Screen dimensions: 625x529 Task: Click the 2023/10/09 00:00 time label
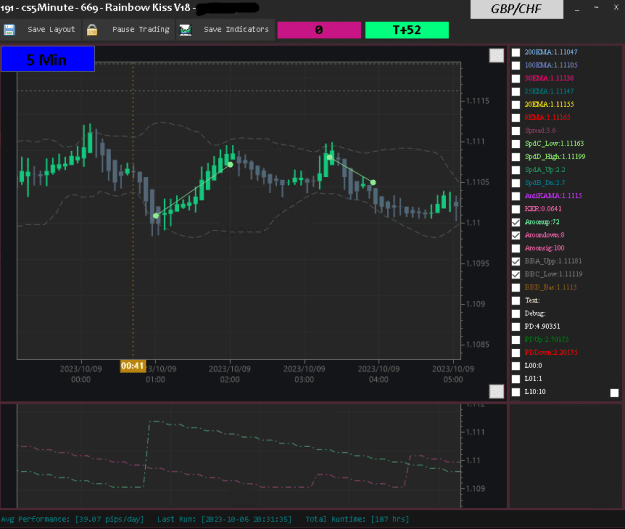click(81, 374)
